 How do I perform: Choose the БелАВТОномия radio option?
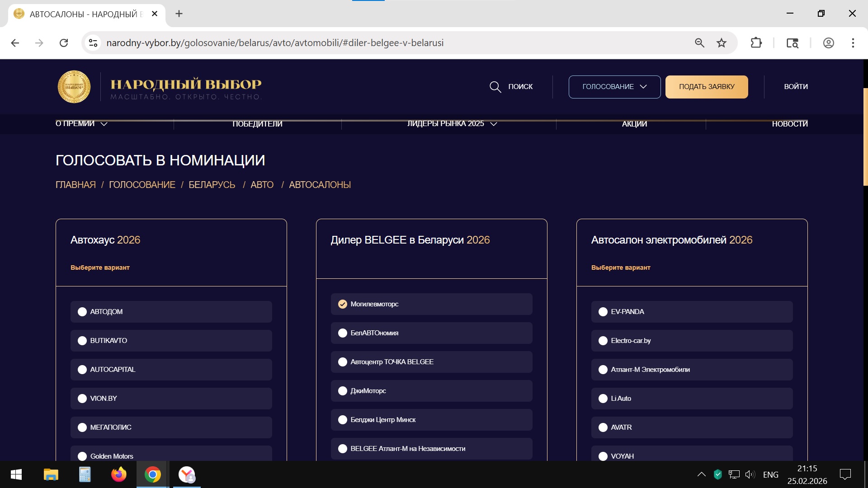tap(343, 333)
